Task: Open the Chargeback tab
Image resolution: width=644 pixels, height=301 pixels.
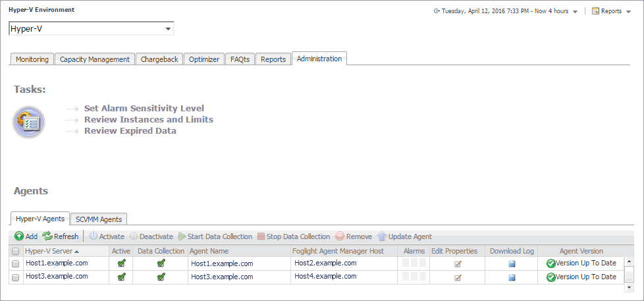Action: point(159,59)
